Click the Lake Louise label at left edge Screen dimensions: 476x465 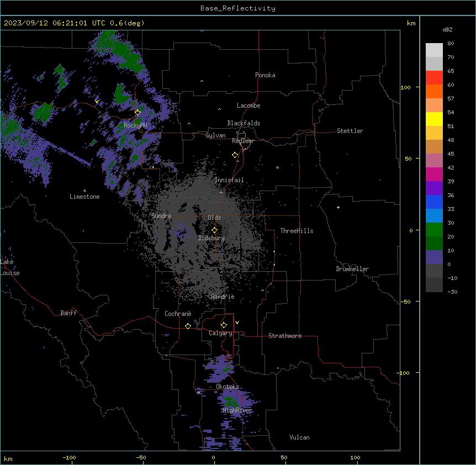point(9,267)
